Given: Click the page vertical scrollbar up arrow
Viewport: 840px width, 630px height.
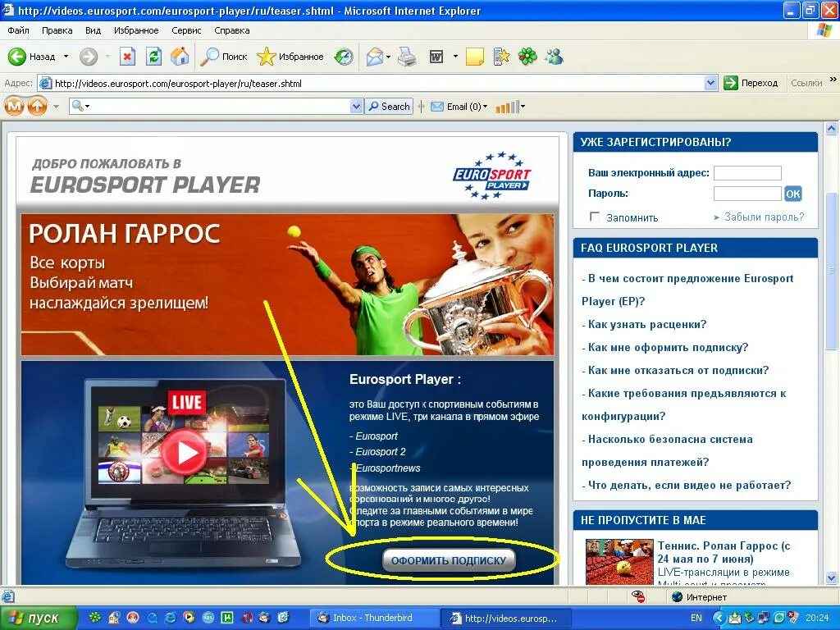Looking at the screenshot, I should (832, 129).
